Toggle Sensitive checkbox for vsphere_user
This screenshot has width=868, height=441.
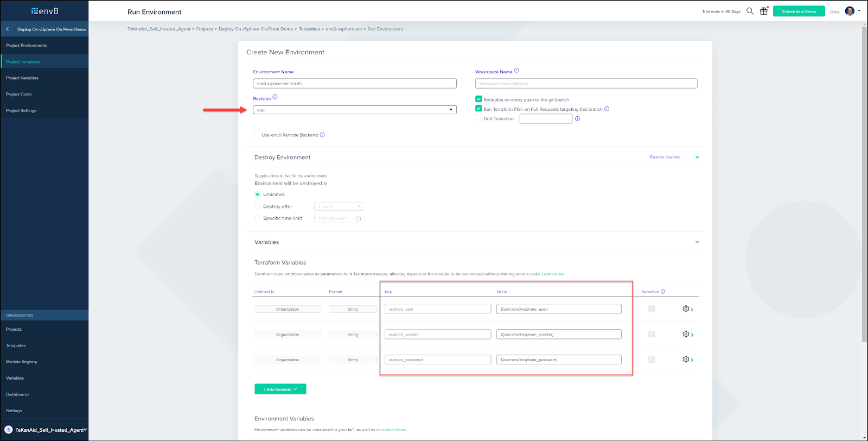652,309
